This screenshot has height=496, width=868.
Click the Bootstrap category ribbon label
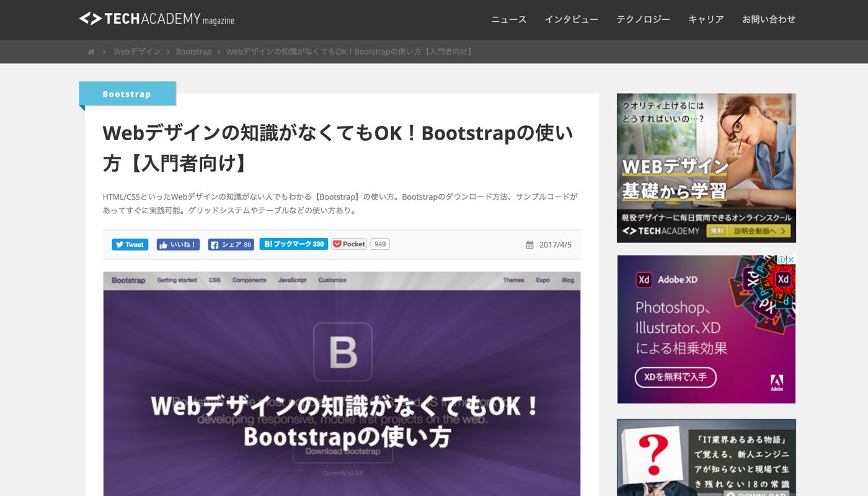pos(127,94)
